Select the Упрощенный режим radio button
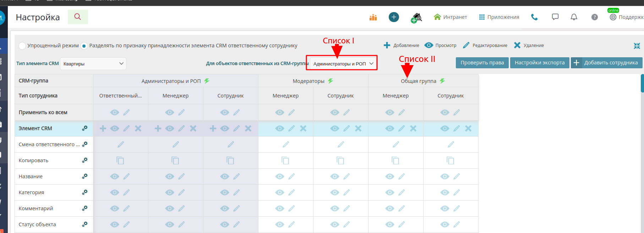This screenshot has width=644, height=233. (22, 46)
